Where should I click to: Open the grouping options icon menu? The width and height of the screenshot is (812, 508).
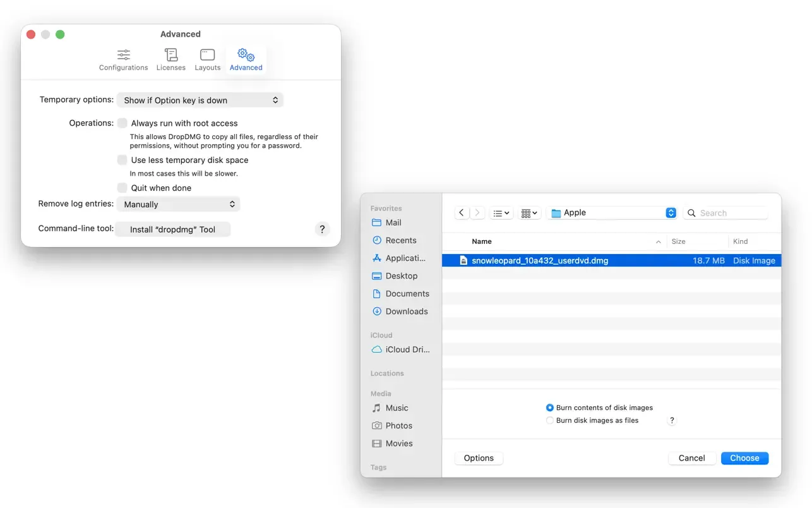[x=529, y=213]
